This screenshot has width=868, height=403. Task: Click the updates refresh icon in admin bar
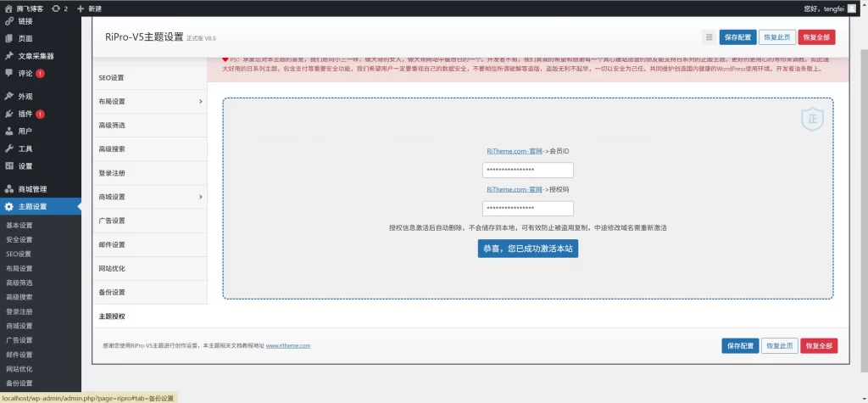(x=56, y=8)
